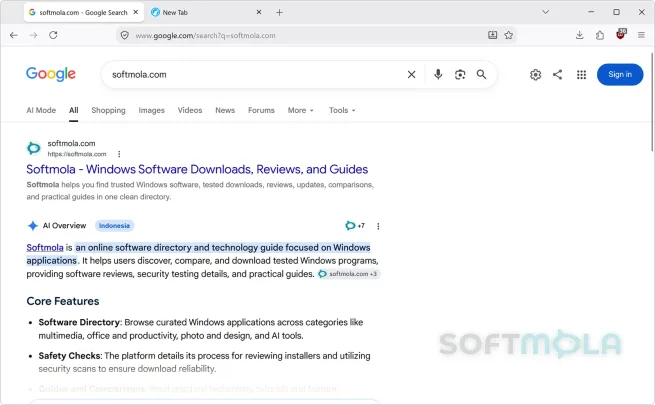Close the softmola.com Google Search tab

[136, 12]
